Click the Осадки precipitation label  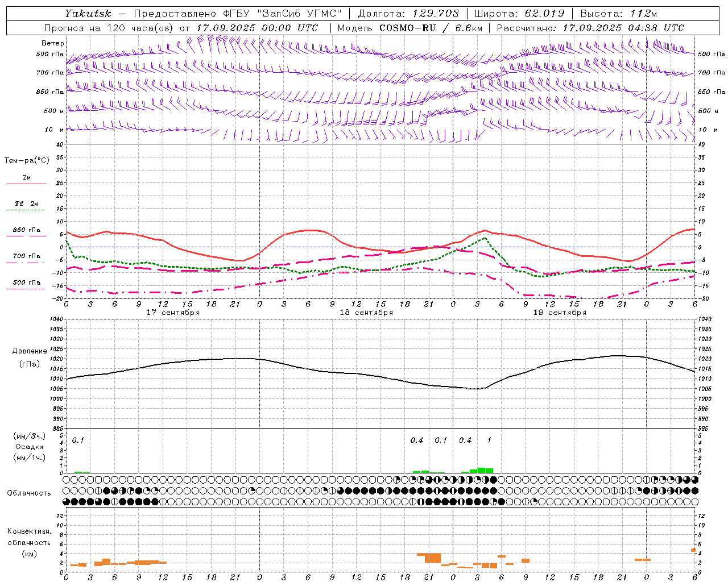(x=30, y=447)
